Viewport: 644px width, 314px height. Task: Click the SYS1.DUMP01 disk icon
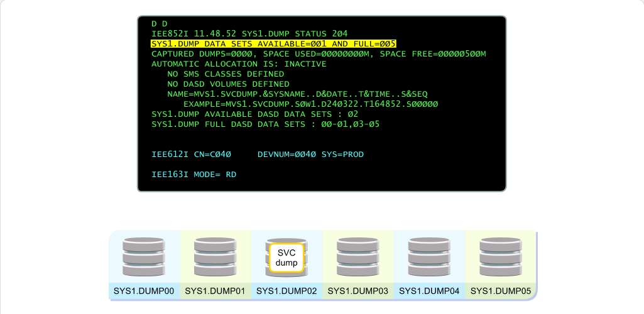tap(216, 256)
